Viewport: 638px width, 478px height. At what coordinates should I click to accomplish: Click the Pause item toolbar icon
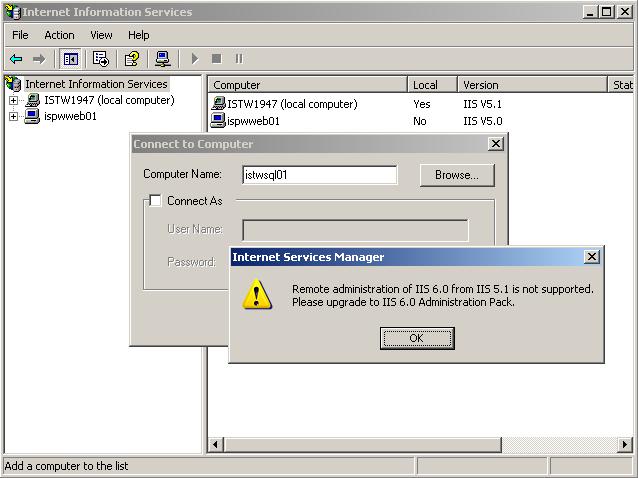pos(239,59)
